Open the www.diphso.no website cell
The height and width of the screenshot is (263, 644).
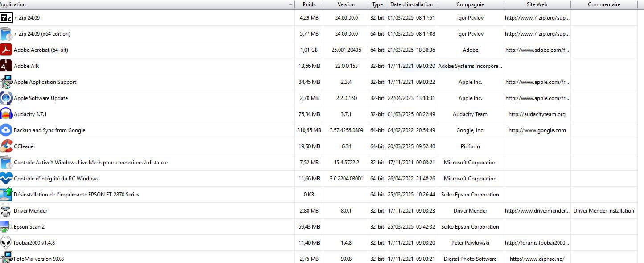coord(537,259)
